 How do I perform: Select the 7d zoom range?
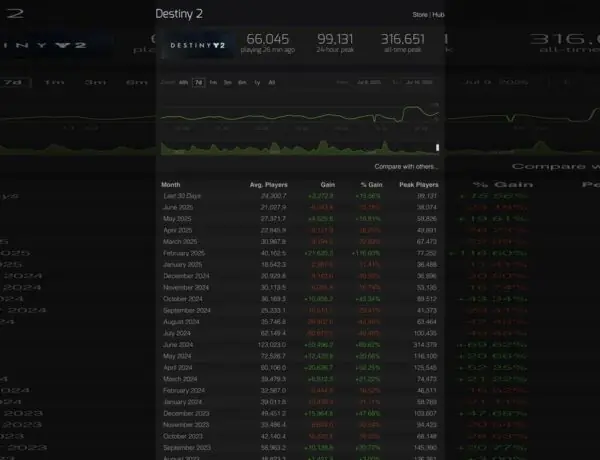click(x=198, y=82)
